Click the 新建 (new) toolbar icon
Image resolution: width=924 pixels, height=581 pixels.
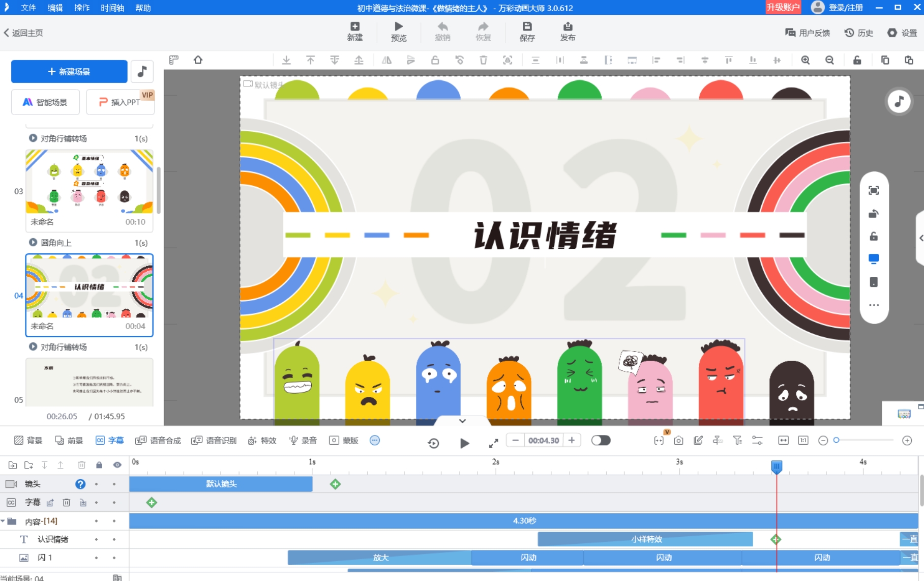coord(354,31)
